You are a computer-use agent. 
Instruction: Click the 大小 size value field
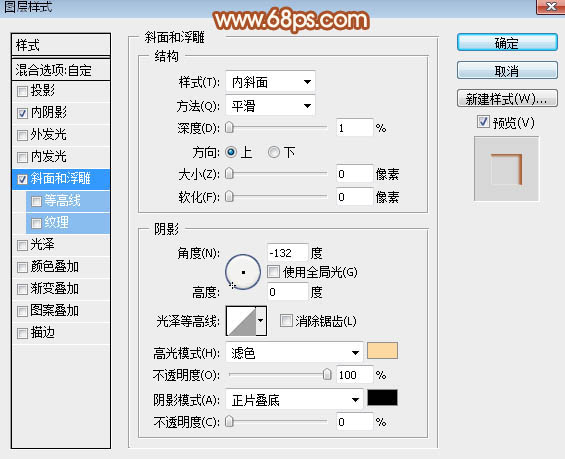354,174
